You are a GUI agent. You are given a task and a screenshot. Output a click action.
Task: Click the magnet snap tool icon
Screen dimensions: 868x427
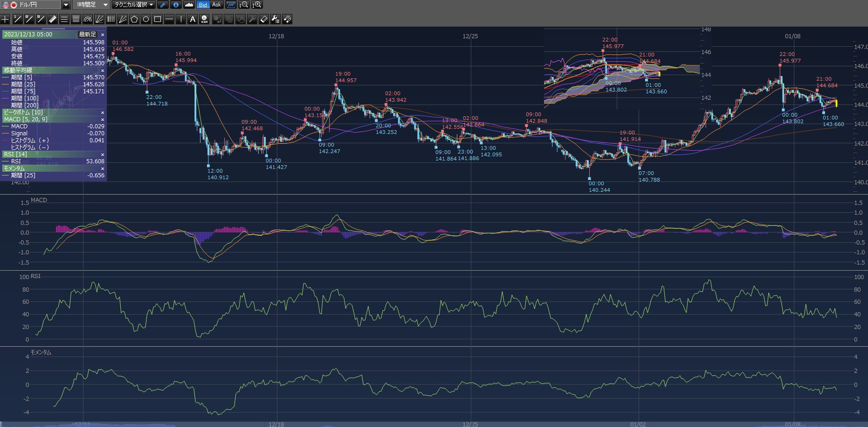pyautogui.click(x=287, y=19)
